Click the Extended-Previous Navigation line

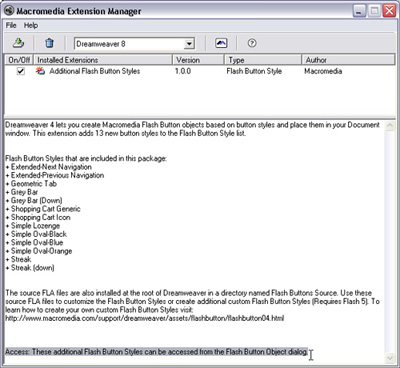(55, 175)
